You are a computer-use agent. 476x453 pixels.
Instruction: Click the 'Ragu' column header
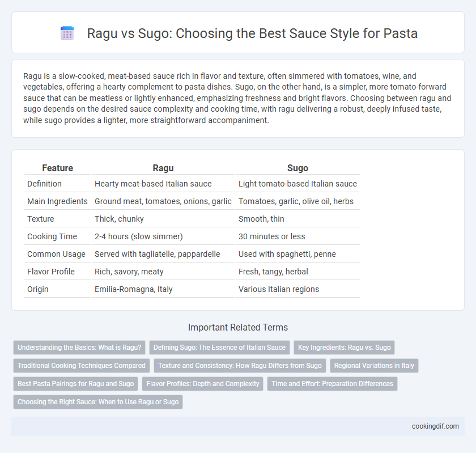tap(163, 168)
